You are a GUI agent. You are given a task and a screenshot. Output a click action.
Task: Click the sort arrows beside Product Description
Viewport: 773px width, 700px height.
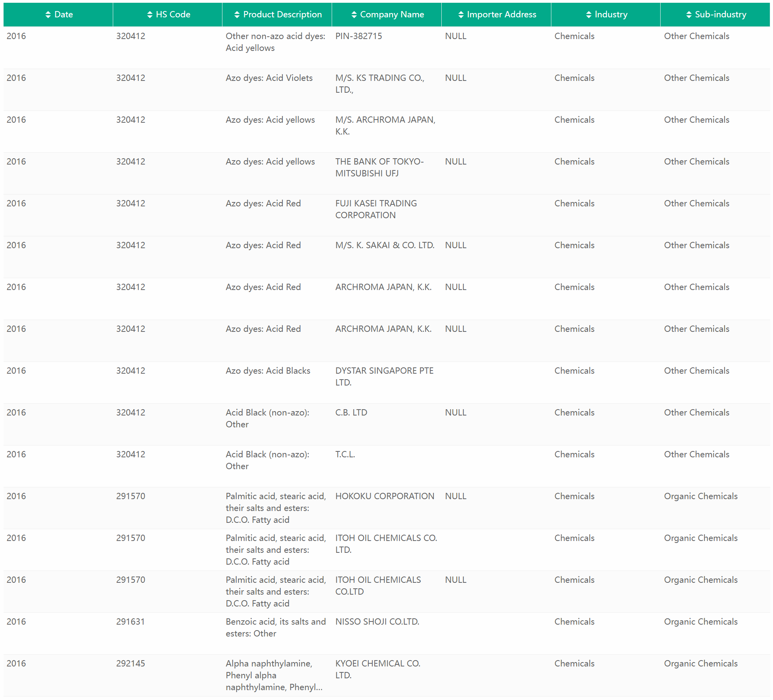(x=237, y=15)
